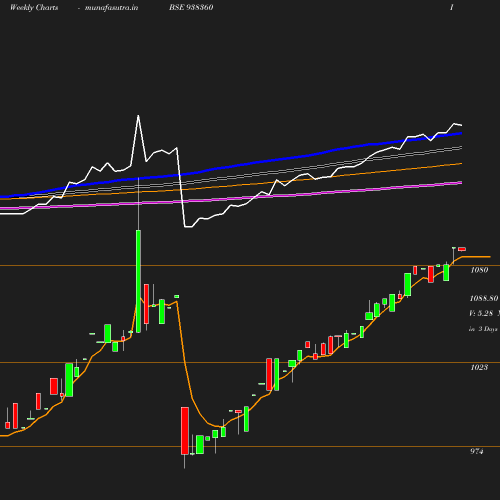The width and height of the screenshot is (500, 500).
Task: Click the 1080 price level label
Action: [x=479, y=270]
